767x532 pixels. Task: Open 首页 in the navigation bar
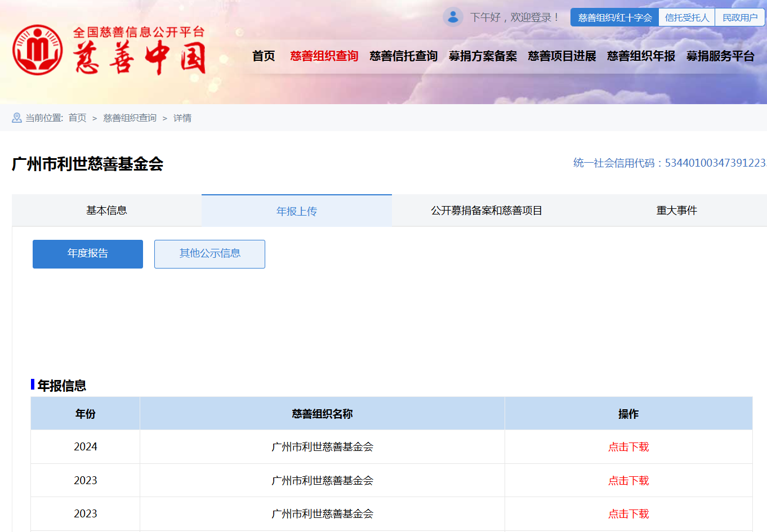pos(263,56)
